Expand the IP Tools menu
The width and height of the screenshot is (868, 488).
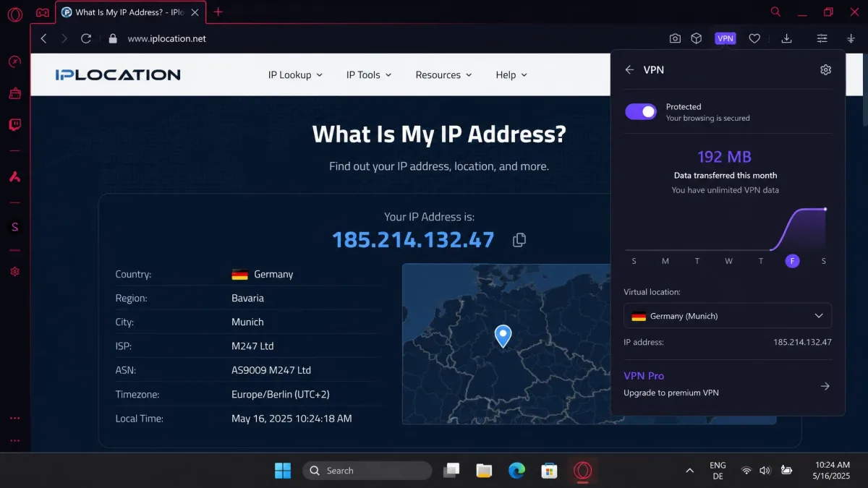(369, 74)
